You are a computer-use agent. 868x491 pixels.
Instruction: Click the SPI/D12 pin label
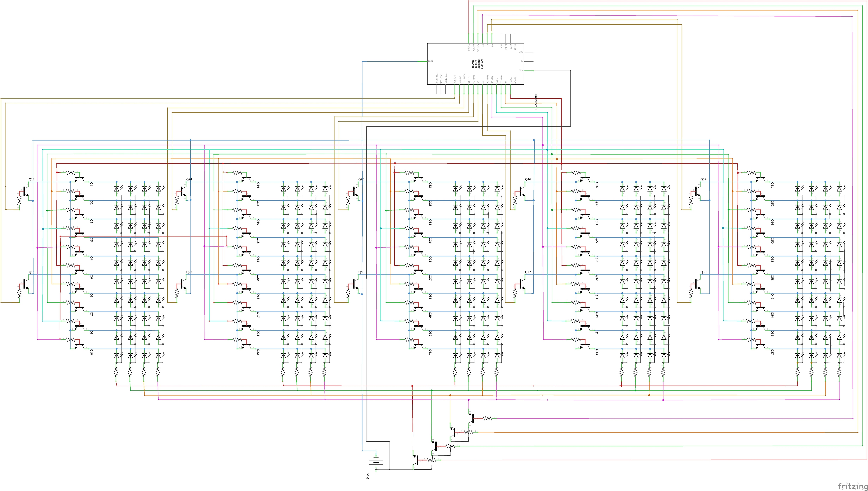tap(460, 80)
